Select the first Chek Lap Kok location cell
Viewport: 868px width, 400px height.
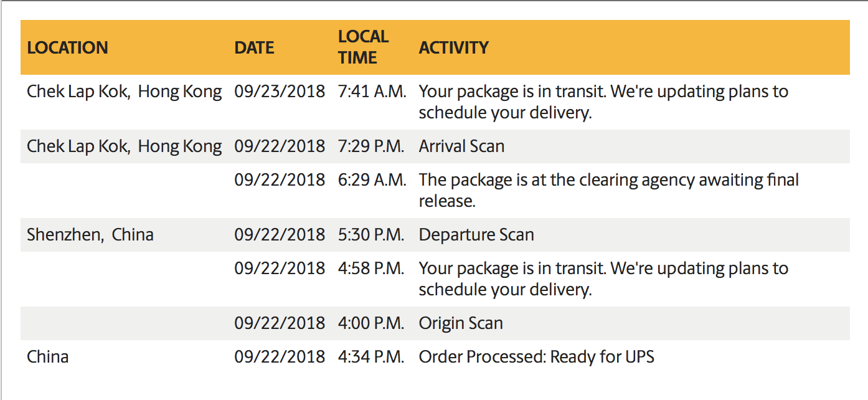click(x=124, y=92)
